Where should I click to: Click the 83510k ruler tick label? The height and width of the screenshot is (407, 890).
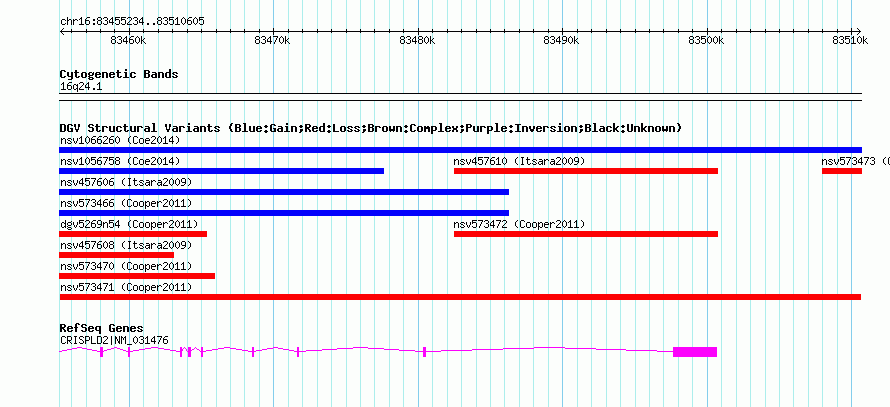pos(850,40)
